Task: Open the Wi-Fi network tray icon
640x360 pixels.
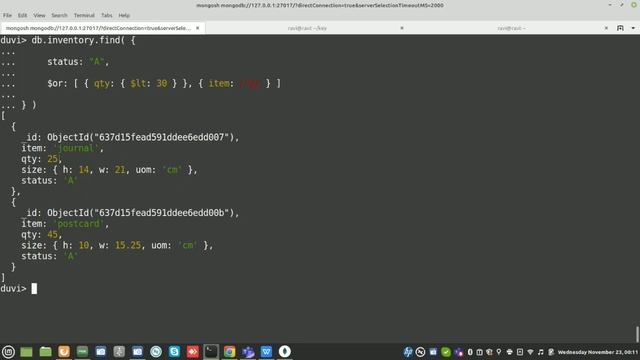Action: [x=530, y=352]
